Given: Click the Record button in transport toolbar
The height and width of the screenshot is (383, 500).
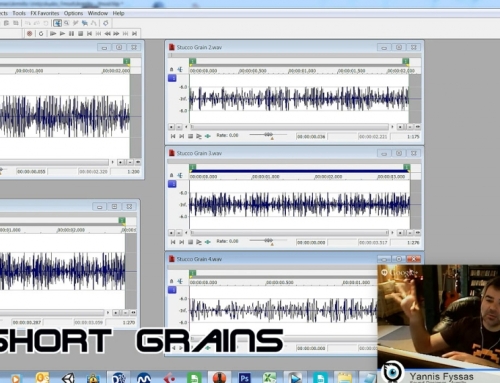Looking at the screenshot, I should 30,34.
